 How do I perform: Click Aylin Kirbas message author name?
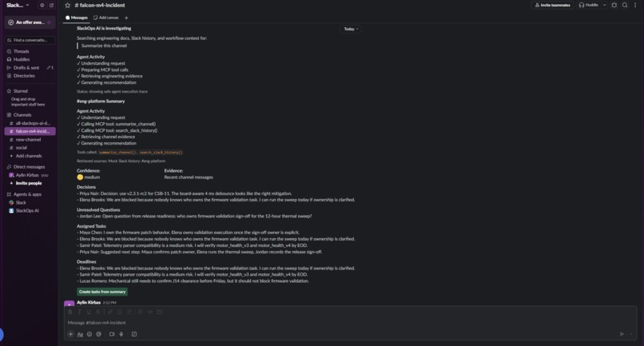coord(89,302)
